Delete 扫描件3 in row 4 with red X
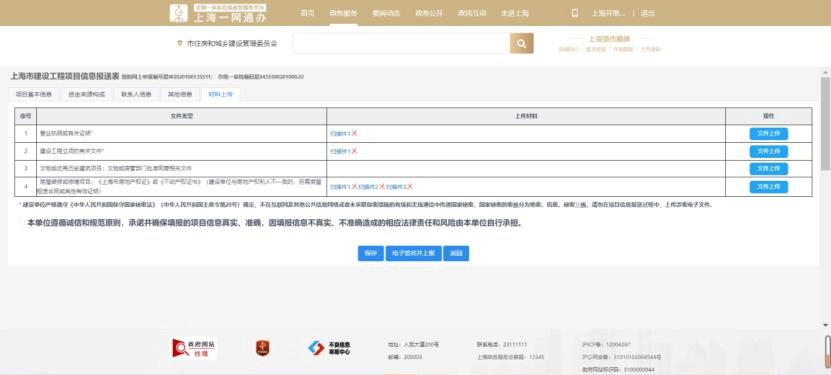The image size is (831, 375). tap(410, 186)
